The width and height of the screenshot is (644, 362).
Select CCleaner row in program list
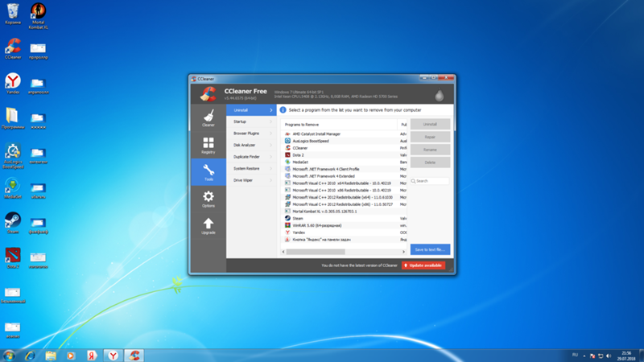345,148
